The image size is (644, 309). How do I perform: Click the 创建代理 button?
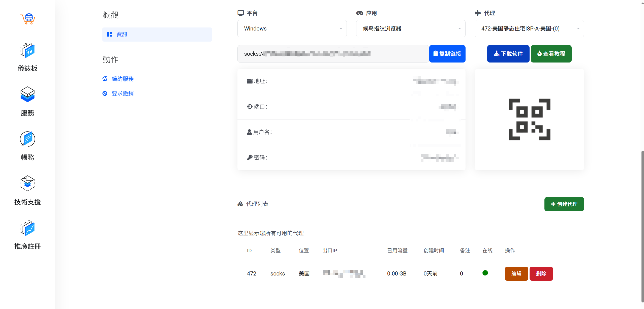[564, 204]
